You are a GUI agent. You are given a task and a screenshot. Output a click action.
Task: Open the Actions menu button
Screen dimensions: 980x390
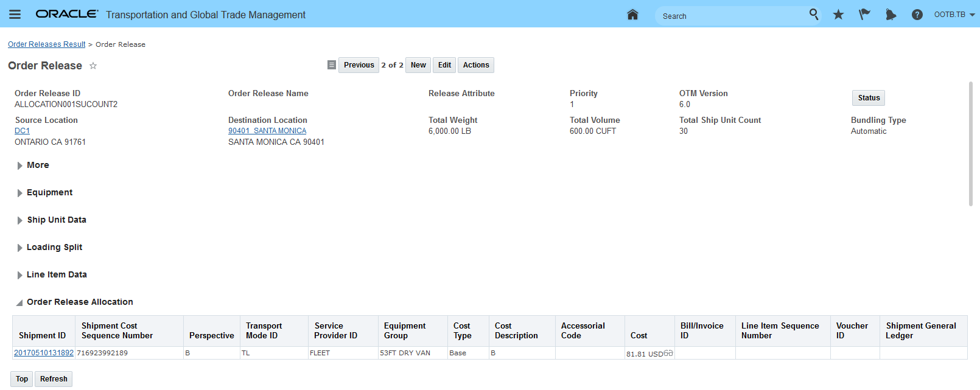[476, 65]
